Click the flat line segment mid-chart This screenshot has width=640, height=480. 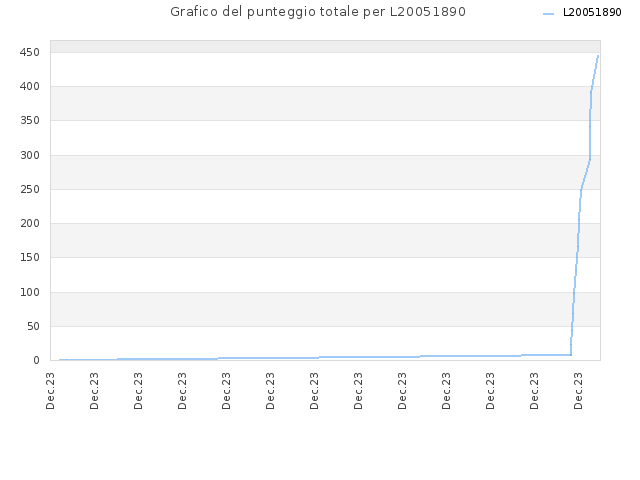[318, 358]
